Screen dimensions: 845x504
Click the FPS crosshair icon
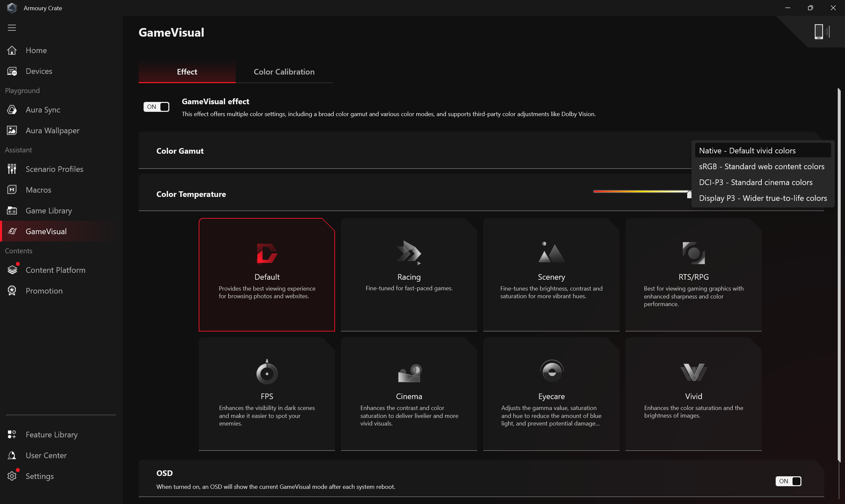pos(267,372)
